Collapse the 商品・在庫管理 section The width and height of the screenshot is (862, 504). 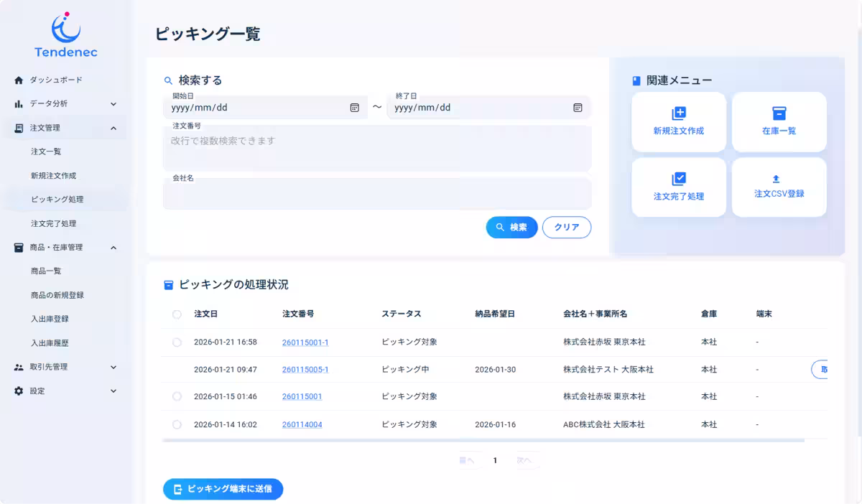(113, 247)
